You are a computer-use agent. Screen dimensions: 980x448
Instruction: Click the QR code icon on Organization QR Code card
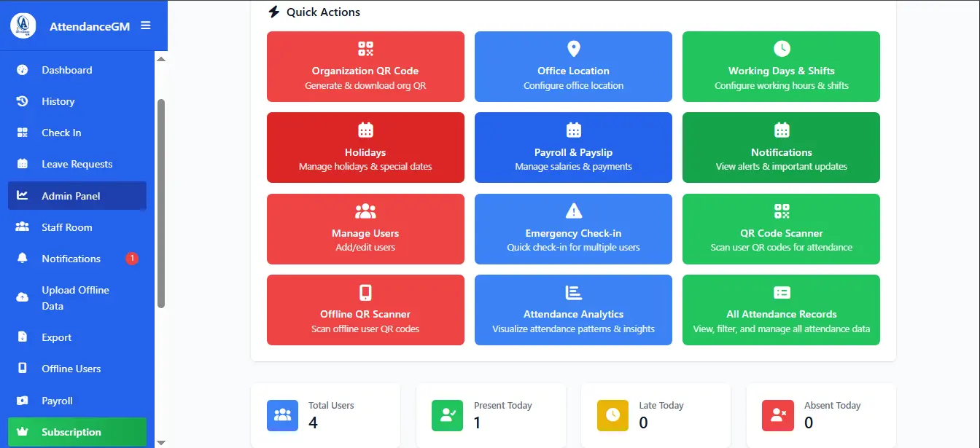point(365,49)
